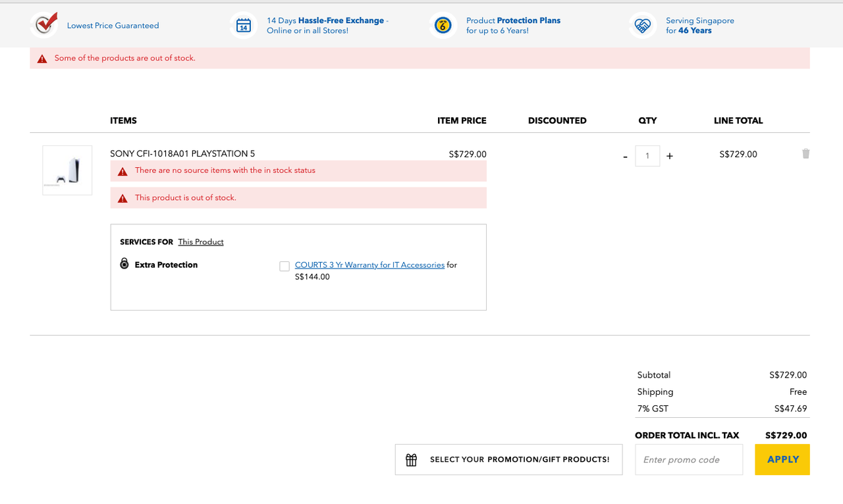Viewport: 843px width, 504px height.
Task: Click the Shipping value 'Free'
Action: point(798,392)
